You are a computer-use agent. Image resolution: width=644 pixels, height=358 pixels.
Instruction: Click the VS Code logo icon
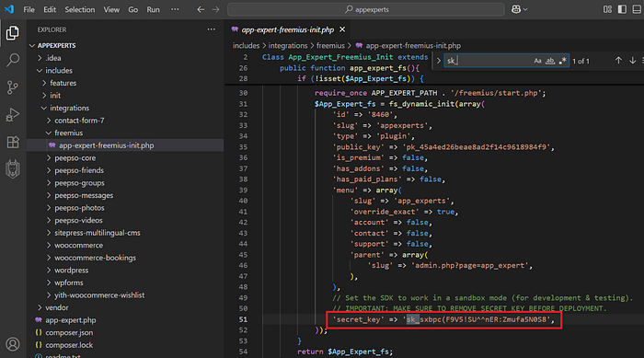(x=9, y=9)
